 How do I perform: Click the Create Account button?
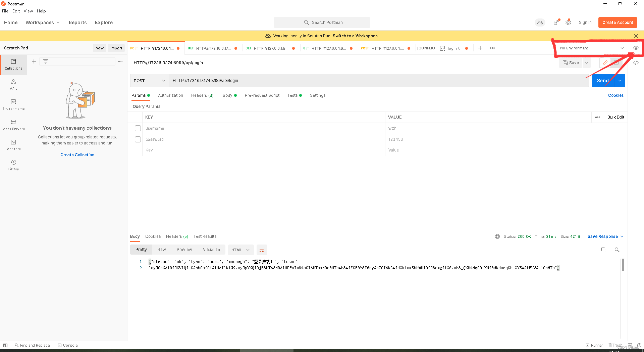tap(618, 23)
